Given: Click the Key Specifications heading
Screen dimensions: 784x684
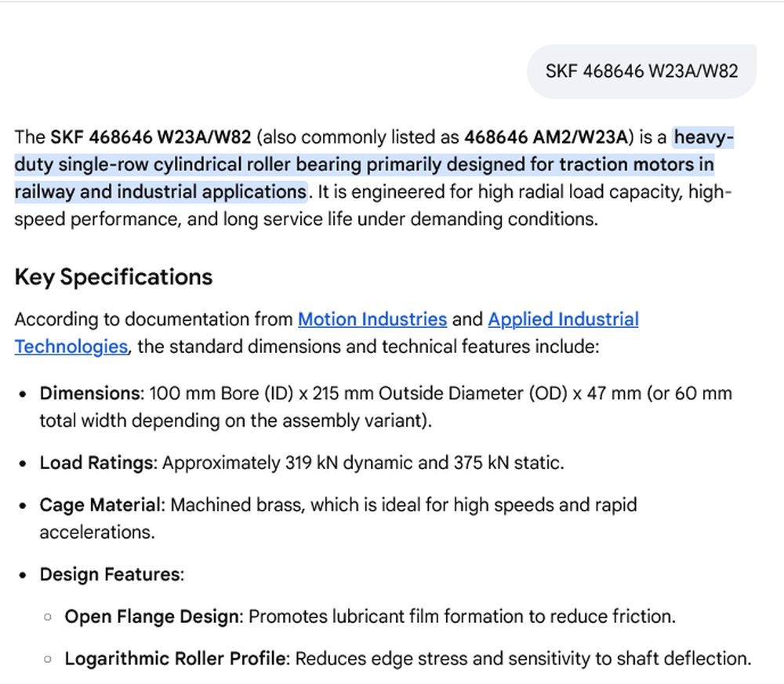Looking at the screenshot, I should pos(114,277).
